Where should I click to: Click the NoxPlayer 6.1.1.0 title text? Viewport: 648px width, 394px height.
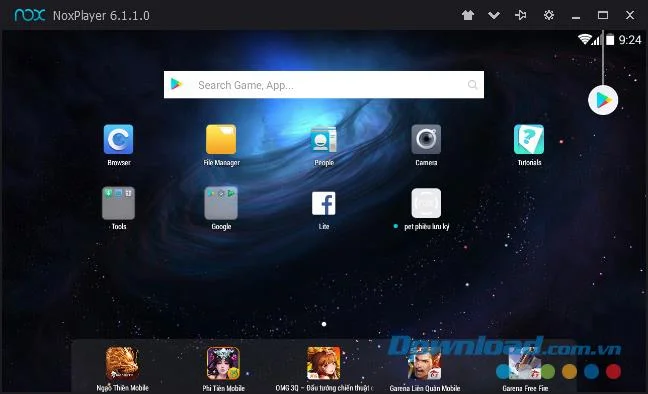coord(101,16)
